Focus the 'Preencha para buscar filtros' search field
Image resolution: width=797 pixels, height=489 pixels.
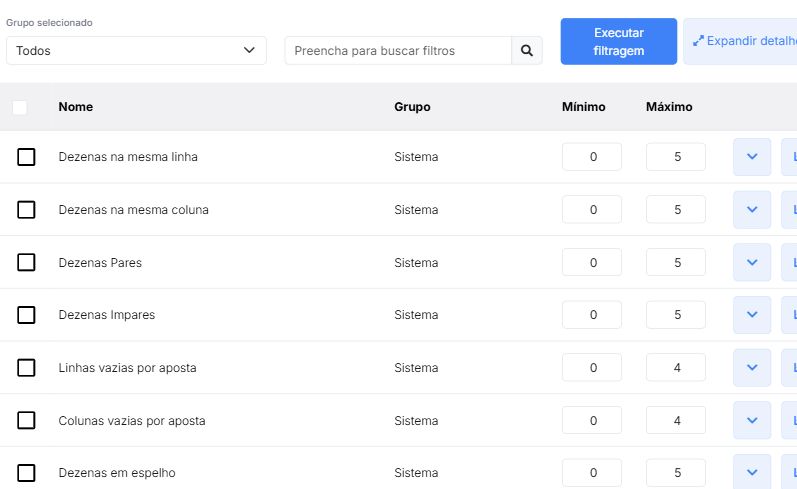click(398, 50)
